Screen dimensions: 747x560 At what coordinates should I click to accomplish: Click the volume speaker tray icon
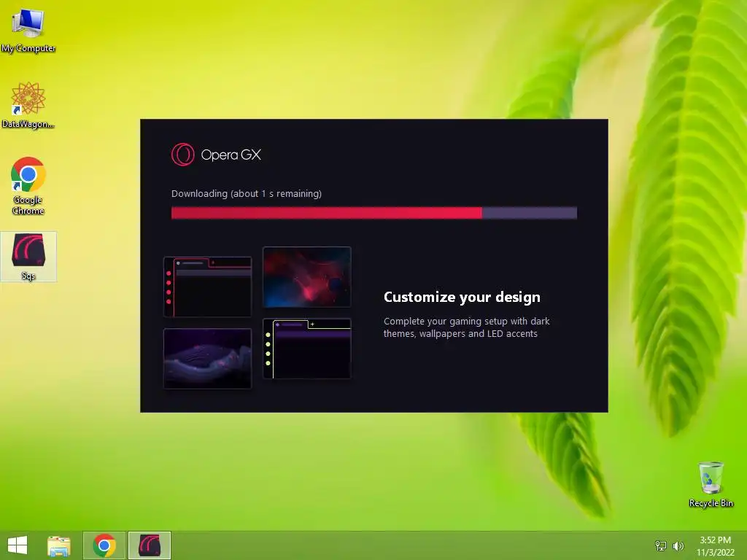point(678,546)
